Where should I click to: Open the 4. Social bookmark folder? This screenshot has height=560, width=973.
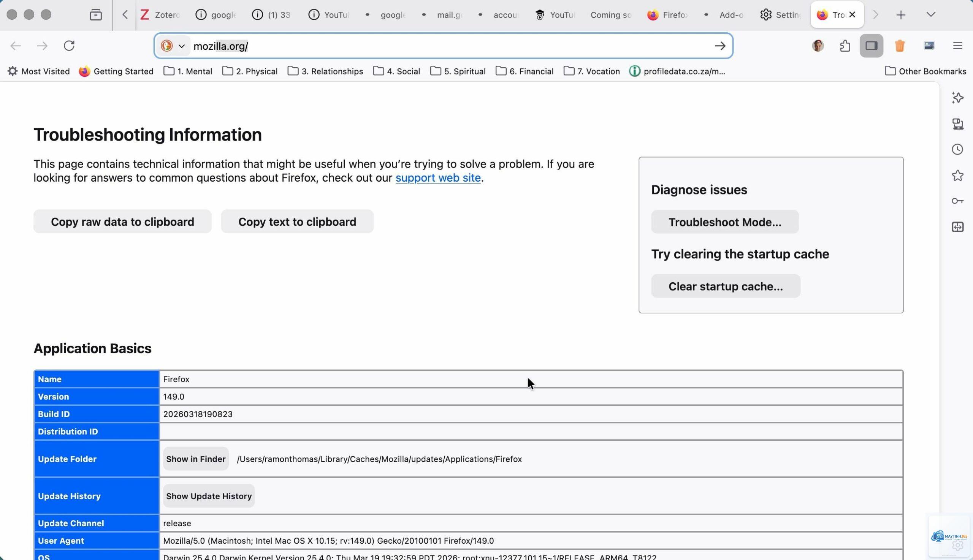(396, 71)
